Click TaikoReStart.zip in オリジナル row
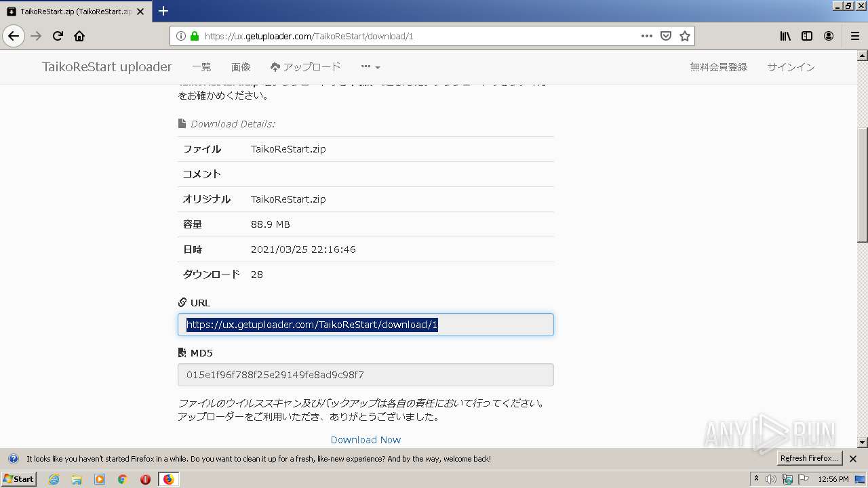The height and width of the screenshot is (488, 868). pyautogui.click(x=288, y=199)
